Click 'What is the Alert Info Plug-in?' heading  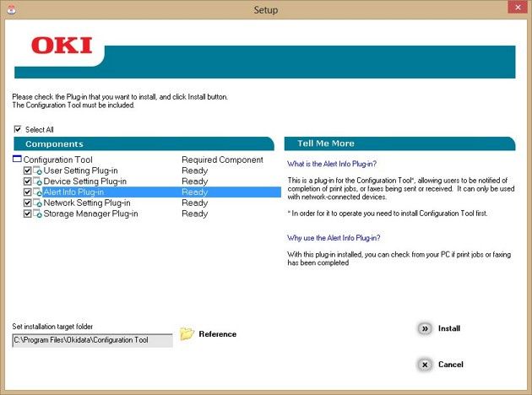click(x=332, y=164)
